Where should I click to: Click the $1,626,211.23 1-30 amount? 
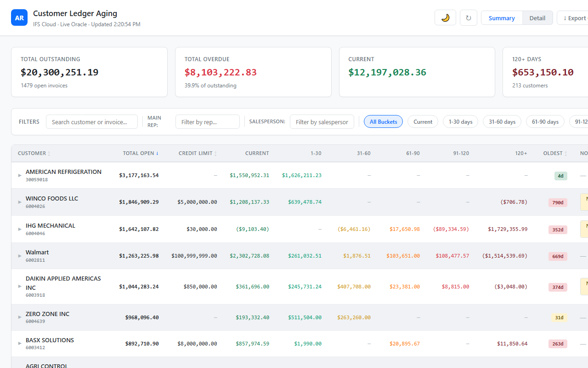pyautogui.click(x=302, y=175)
